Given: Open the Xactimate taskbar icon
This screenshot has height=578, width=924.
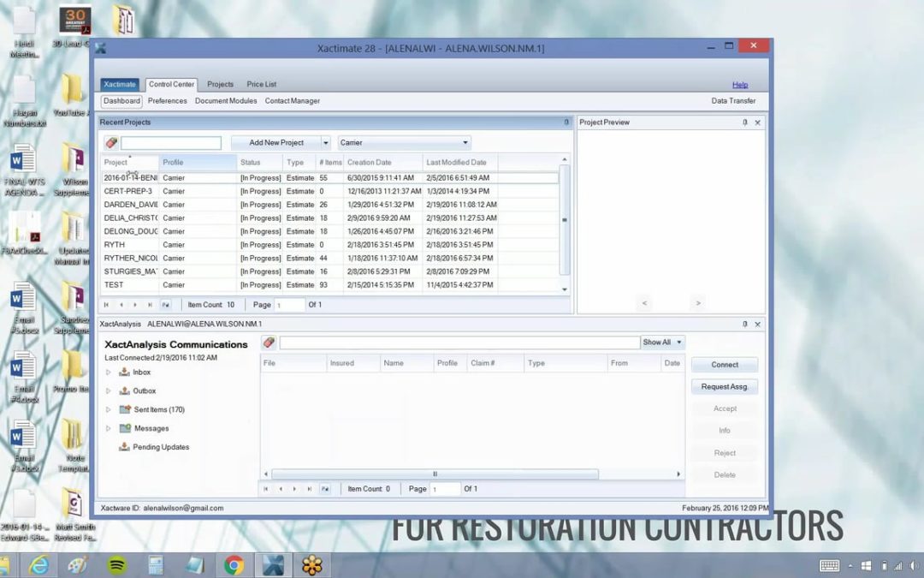Looking at the screenshot, I should tap(273, 565).
